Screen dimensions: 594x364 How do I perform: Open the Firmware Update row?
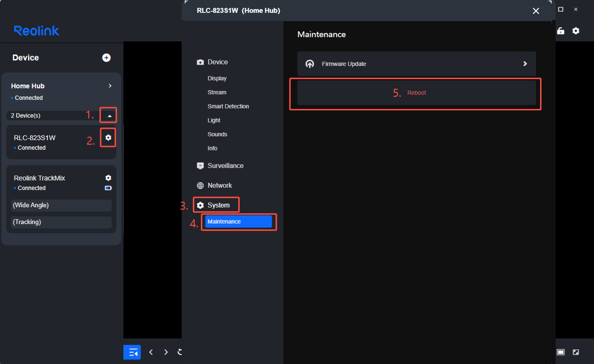pos(416,64)
